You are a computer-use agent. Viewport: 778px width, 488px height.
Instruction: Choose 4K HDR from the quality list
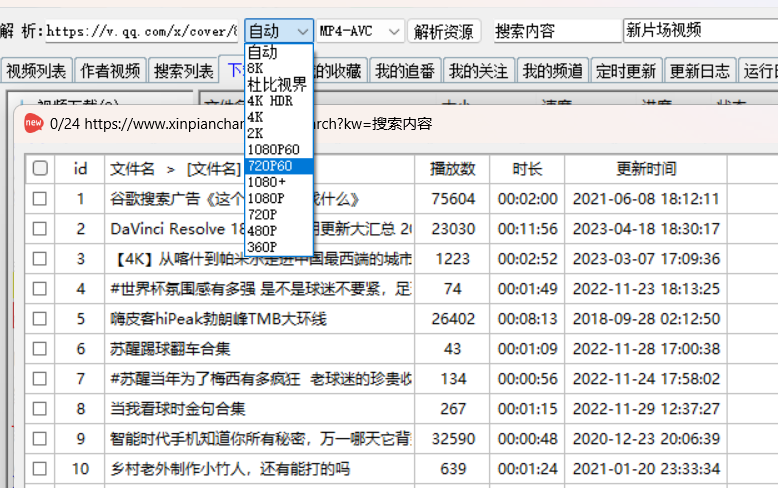coord(270,101)
